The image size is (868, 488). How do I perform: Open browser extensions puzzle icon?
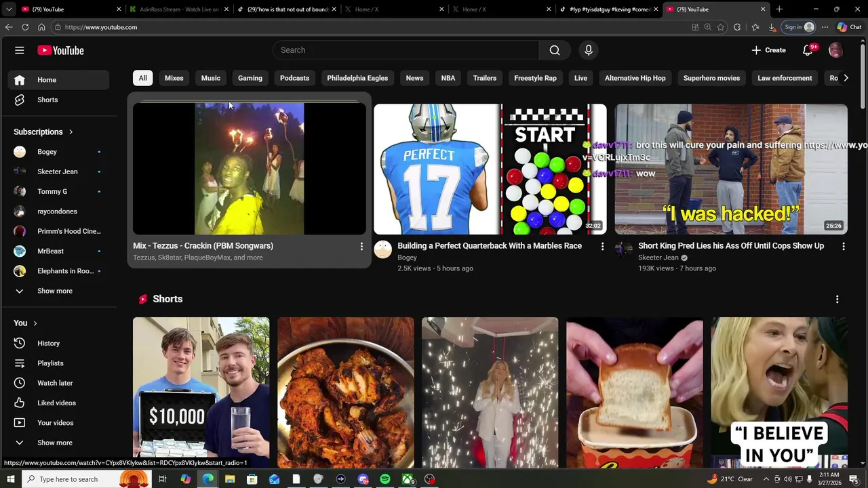pyautogui.click(x=737, y=27)
